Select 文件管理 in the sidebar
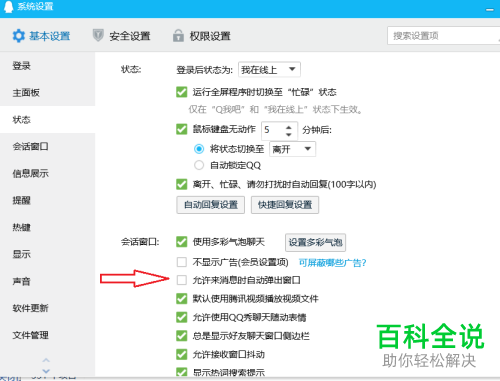 coord(47,335)
